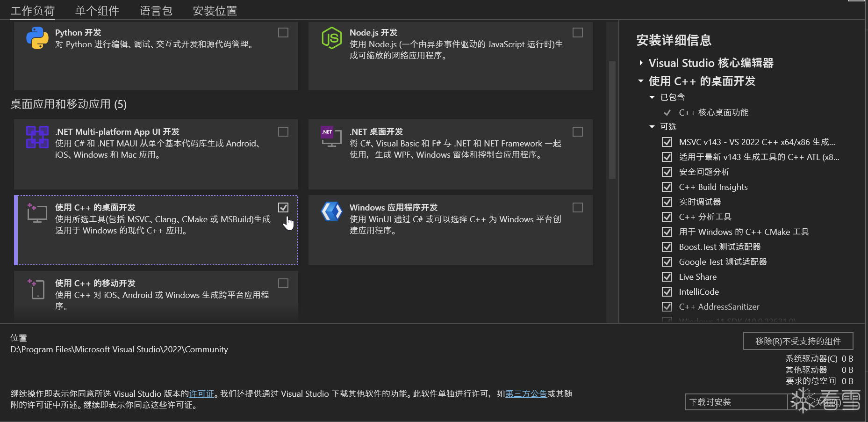Check the Windows 应用程序开发 checkbox
The image size is (868, 422).
pyautogui.click(x=578, y=207)
